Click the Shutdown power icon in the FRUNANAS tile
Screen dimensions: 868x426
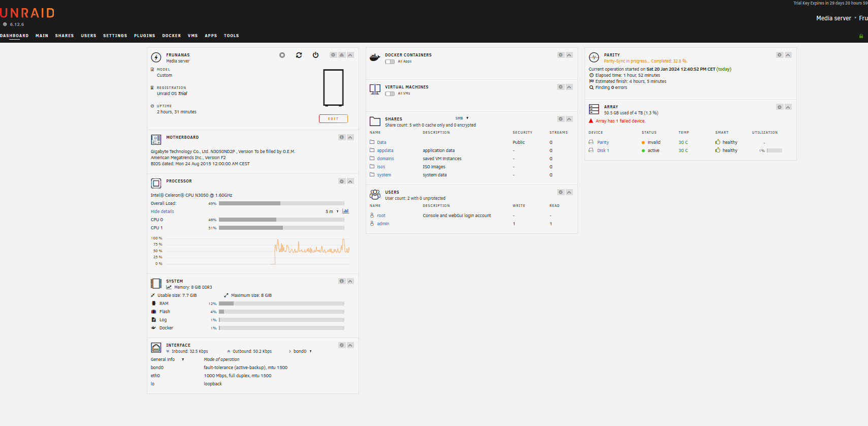click(x=315, y=55)
